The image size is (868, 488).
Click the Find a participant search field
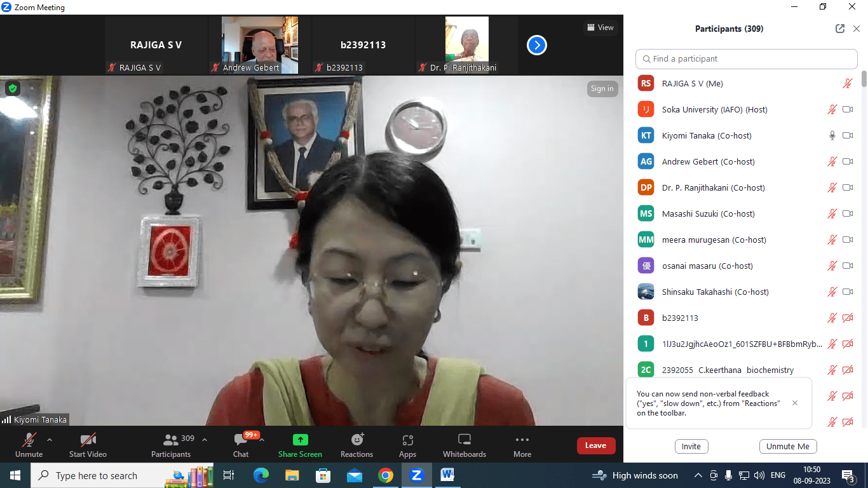(x=747, y=58)
